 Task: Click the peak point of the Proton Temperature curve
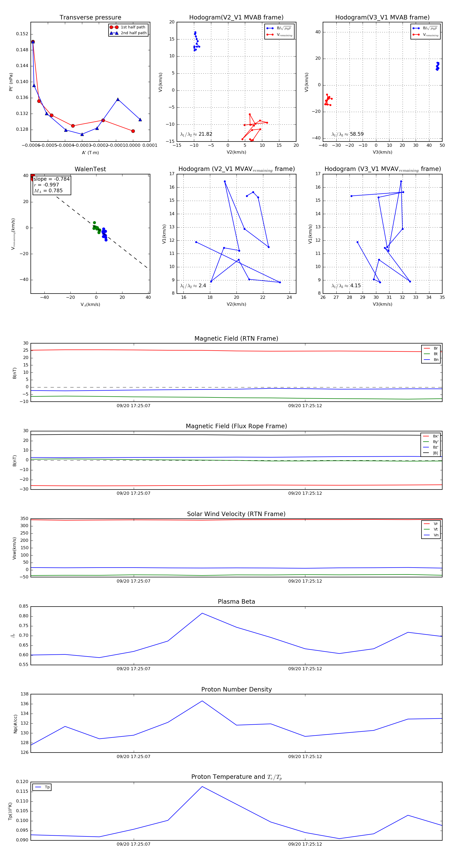click(x=202, y=787)
